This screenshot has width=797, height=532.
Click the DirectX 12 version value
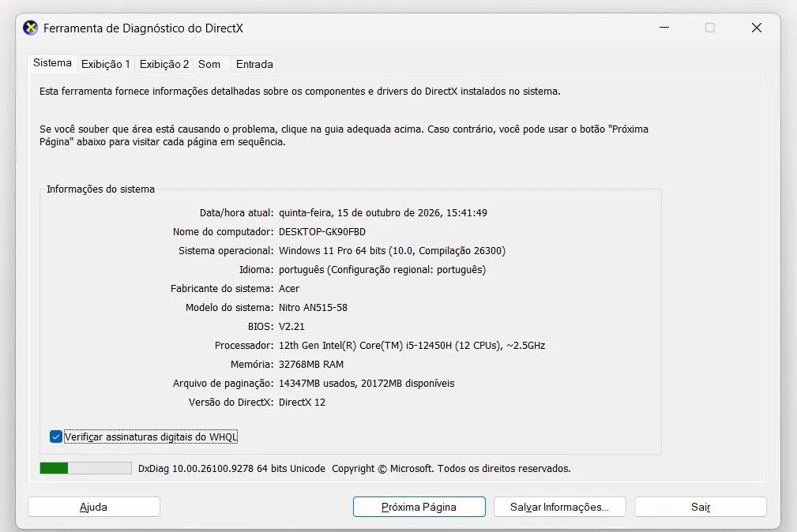[302, 402]
